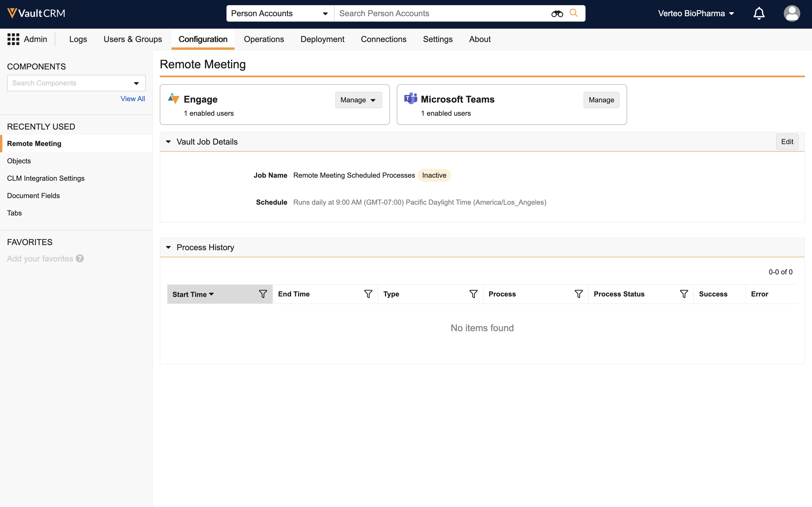Click the View All components link

[x=133, y=99]
